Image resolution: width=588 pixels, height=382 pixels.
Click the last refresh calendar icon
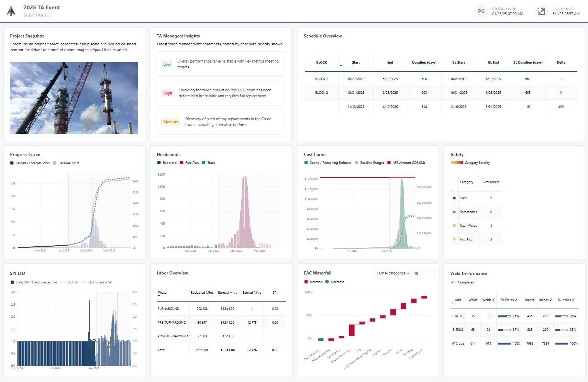tap(542, 11)
